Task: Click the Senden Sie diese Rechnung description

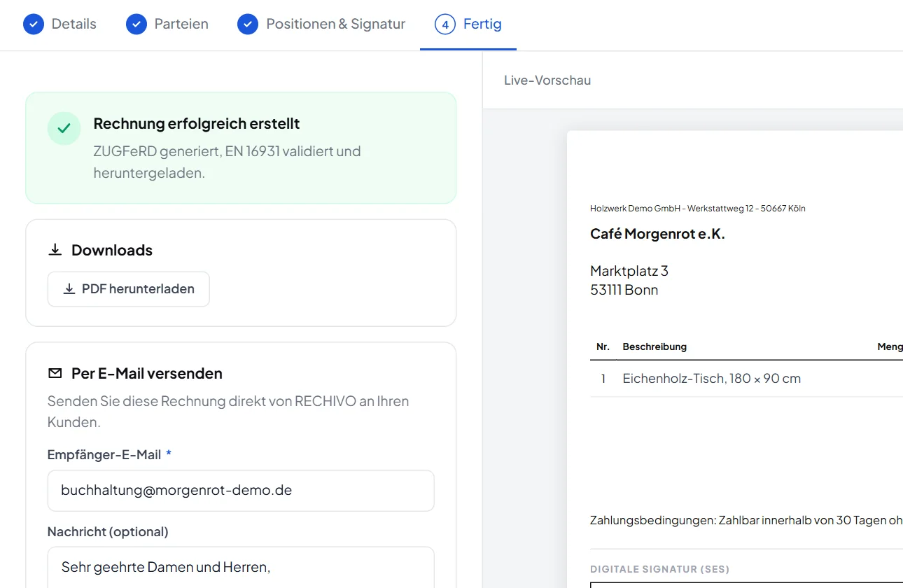Action: click(228, 412)
